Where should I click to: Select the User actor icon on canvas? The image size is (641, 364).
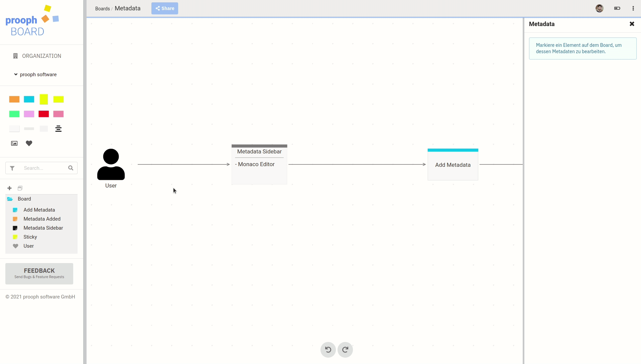coord(111,164)
